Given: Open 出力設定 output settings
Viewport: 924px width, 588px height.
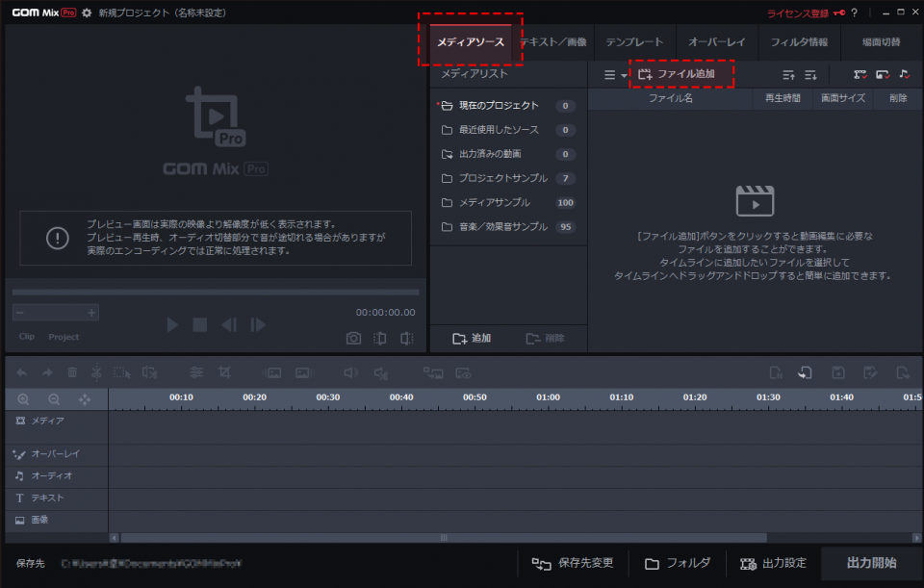Looking at the screenshot, I should coord(773,563).
